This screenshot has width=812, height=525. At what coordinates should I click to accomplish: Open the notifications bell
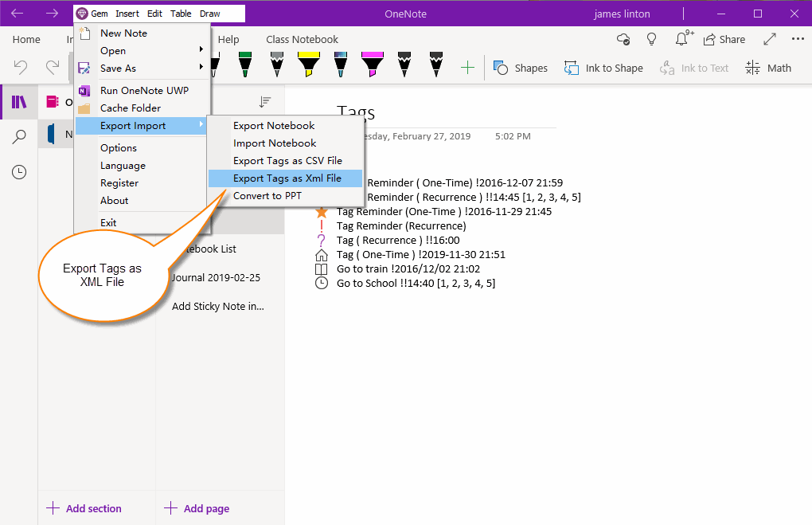682,38
